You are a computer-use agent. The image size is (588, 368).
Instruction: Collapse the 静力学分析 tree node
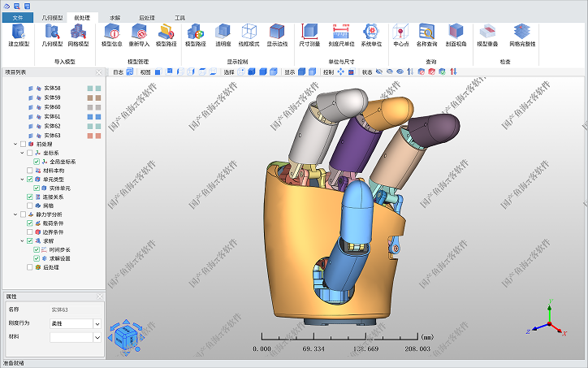pyautogui.click(x=15, y=214)
